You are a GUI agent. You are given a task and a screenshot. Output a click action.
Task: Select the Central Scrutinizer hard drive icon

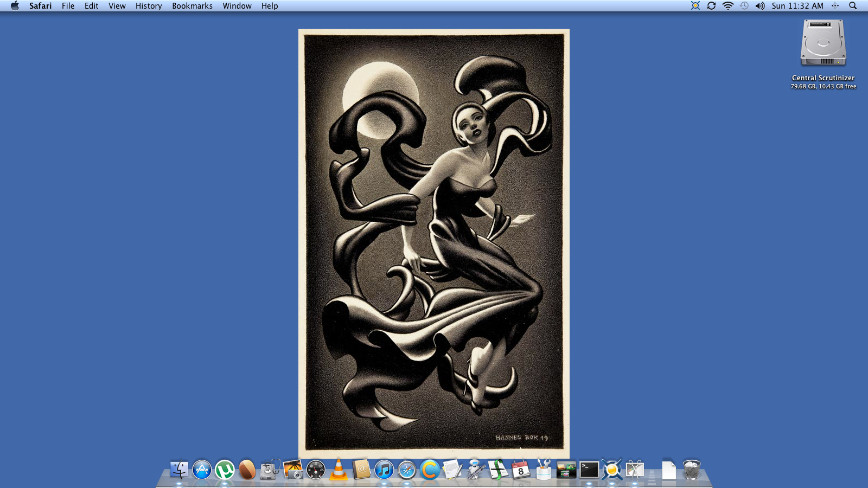pos(824,43)
